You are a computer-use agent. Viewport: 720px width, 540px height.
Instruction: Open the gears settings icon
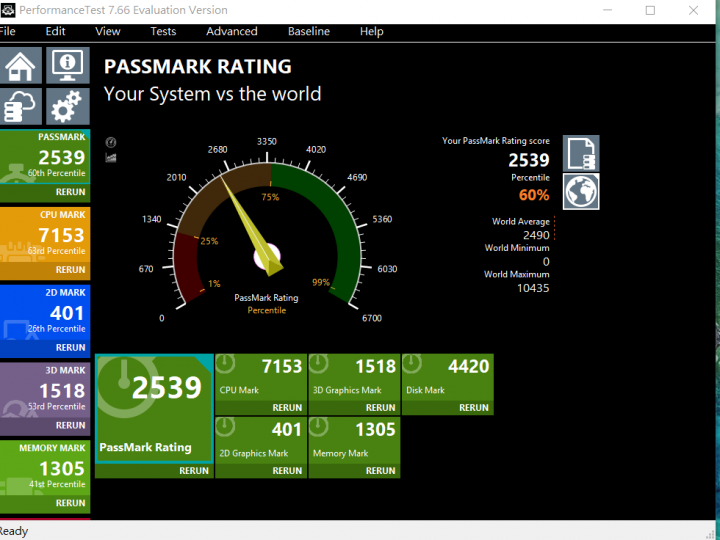click(68, 106)
